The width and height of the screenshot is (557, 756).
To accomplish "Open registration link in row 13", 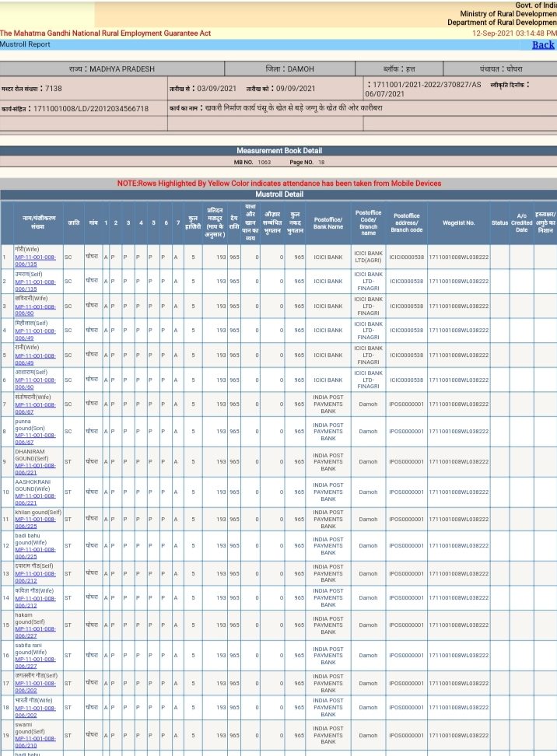I will pyautogui.click(x=35, y=578).
